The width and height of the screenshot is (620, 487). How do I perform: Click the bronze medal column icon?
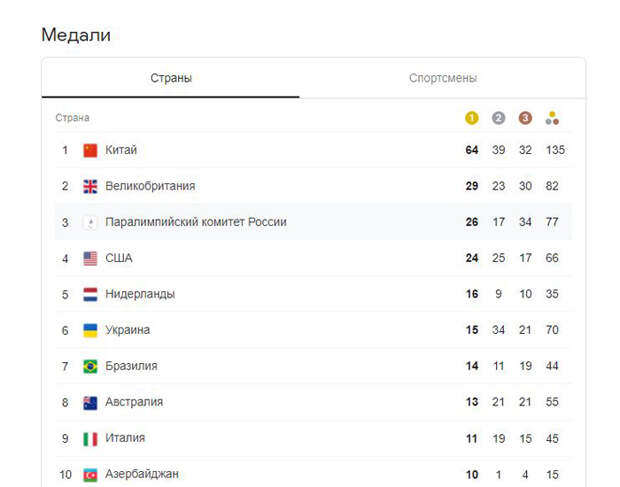(525, 118)
